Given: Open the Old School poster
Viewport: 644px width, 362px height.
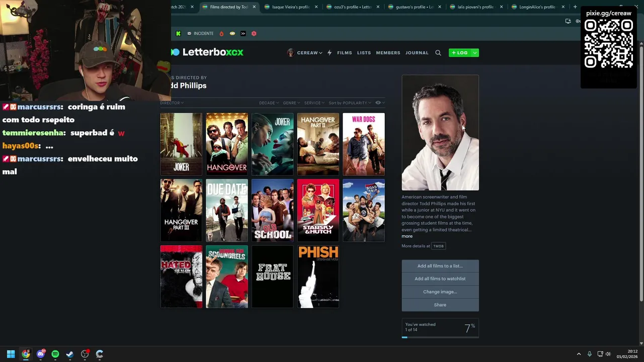Looking at the screenshot, I should tap(272, 210).
